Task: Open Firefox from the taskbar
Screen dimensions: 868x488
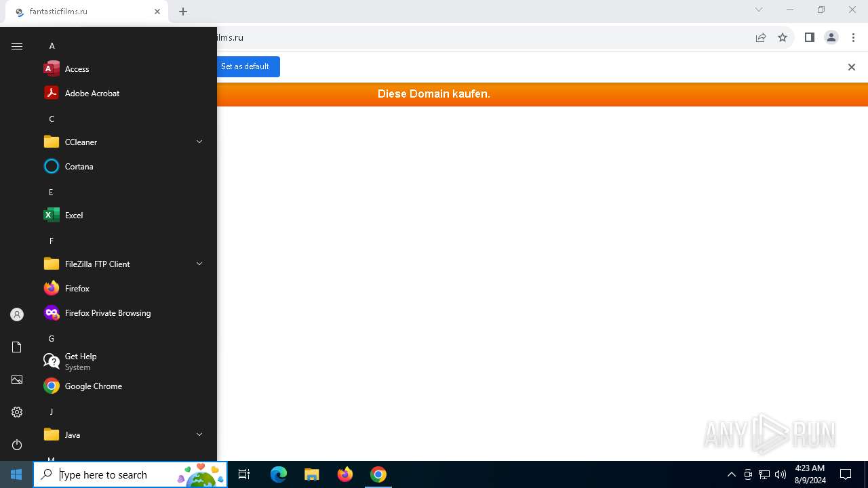Action: pos(345,474)
